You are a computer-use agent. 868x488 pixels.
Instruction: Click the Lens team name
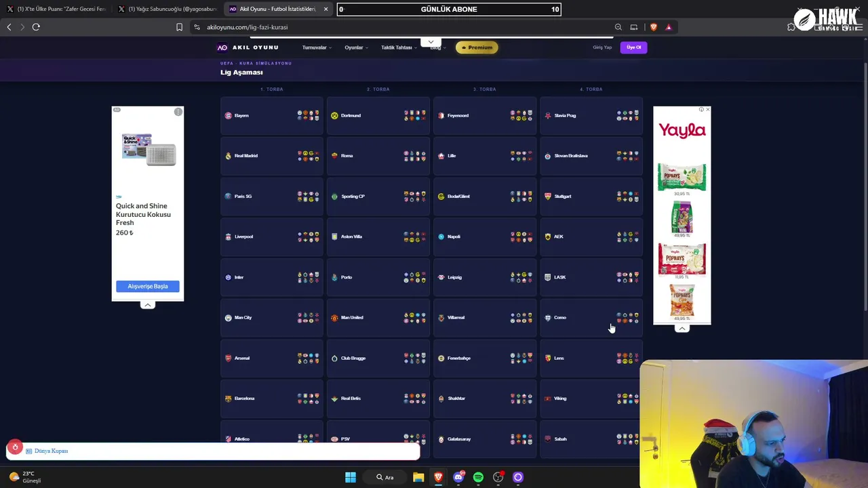coord(559,358)
